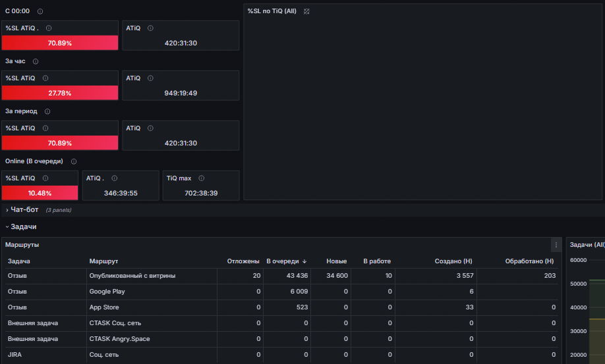Click the deferred value 20

coord(256,276)
